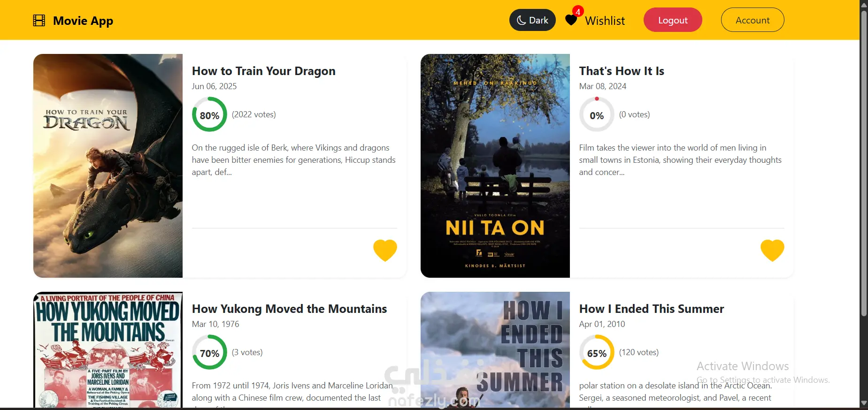Click the 65% rating circle

pyautogui.click(x=597, y=352)
